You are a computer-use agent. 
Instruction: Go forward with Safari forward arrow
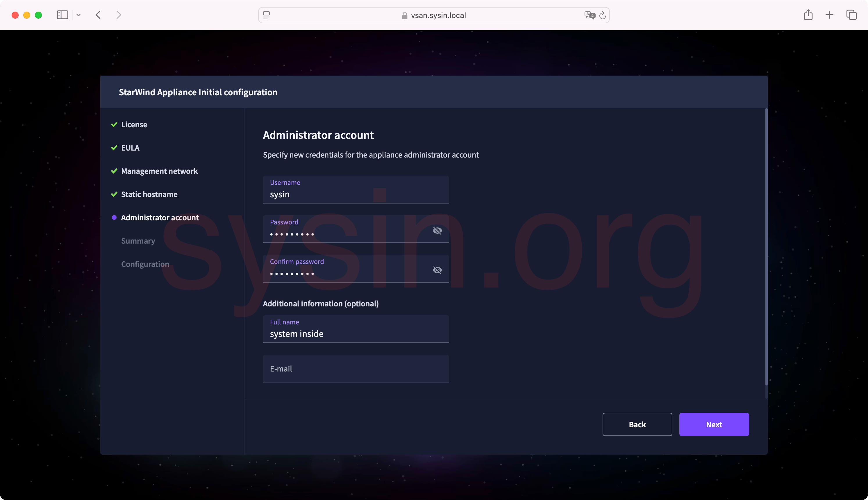tap(119, 15)
